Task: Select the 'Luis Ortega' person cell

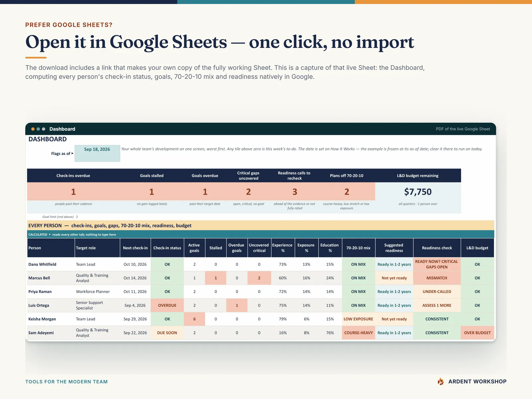Action: point(51,305)
